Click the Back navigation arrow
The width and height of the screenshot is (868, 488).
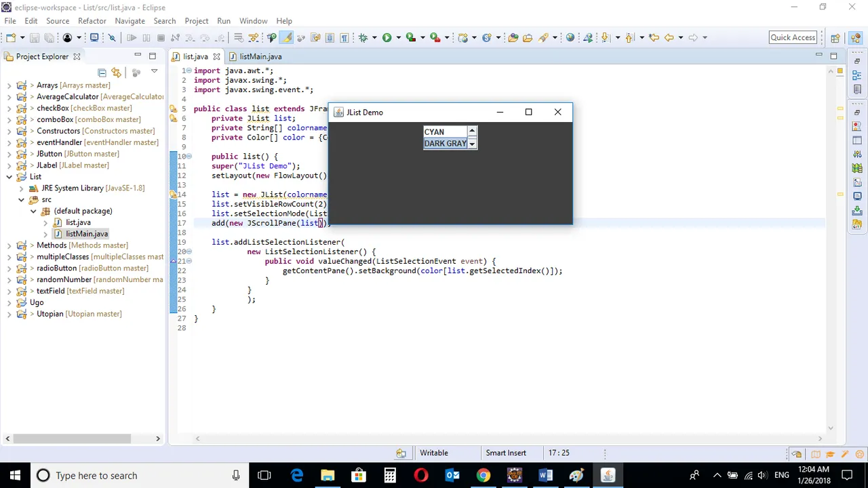pos(669,37)
